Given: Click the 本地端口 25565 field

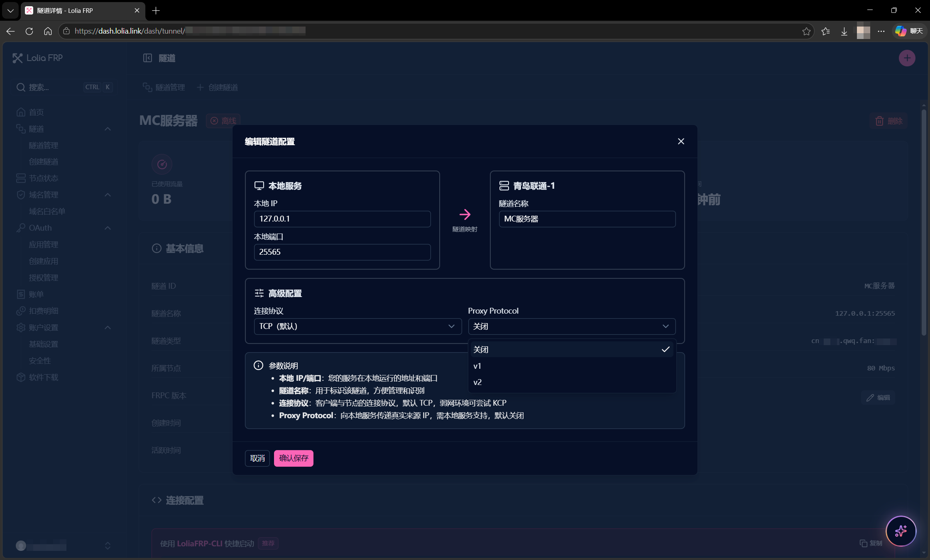Looking at the screenshot, I should 342,252.
